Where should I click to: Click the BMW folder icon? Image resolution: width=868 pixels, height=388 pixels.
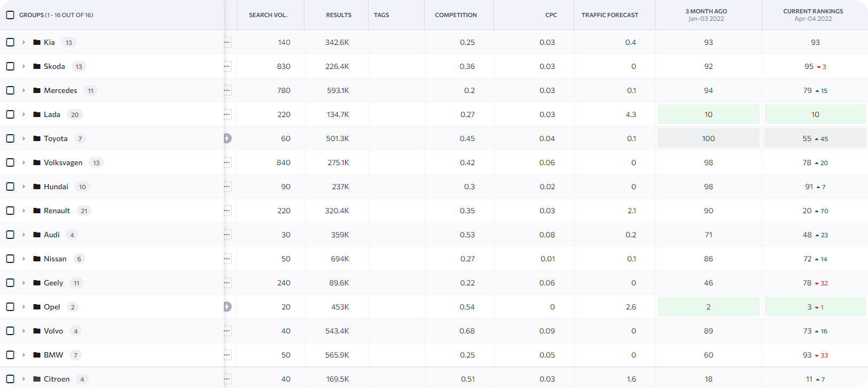click(x=37, y=355)
